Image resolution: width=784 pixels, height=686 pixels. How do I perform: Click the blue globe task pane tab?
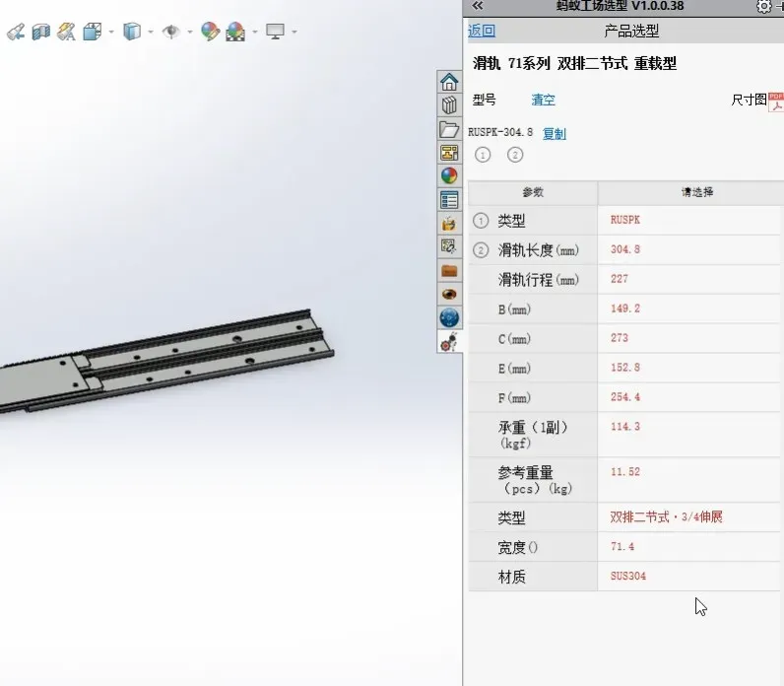(449, 317)
